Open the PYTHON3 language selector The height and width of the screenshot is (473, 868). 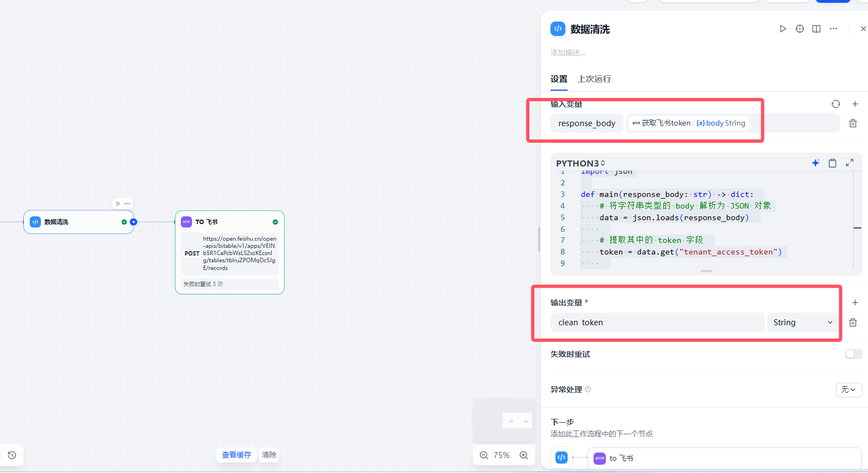coord(580,163)
